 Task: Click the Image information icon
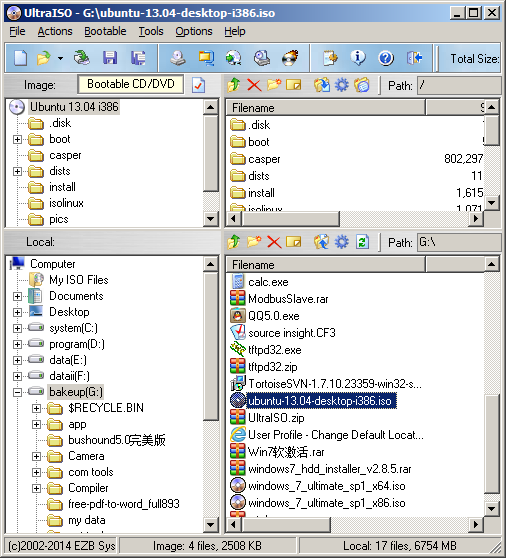click(x=358, y=58)
